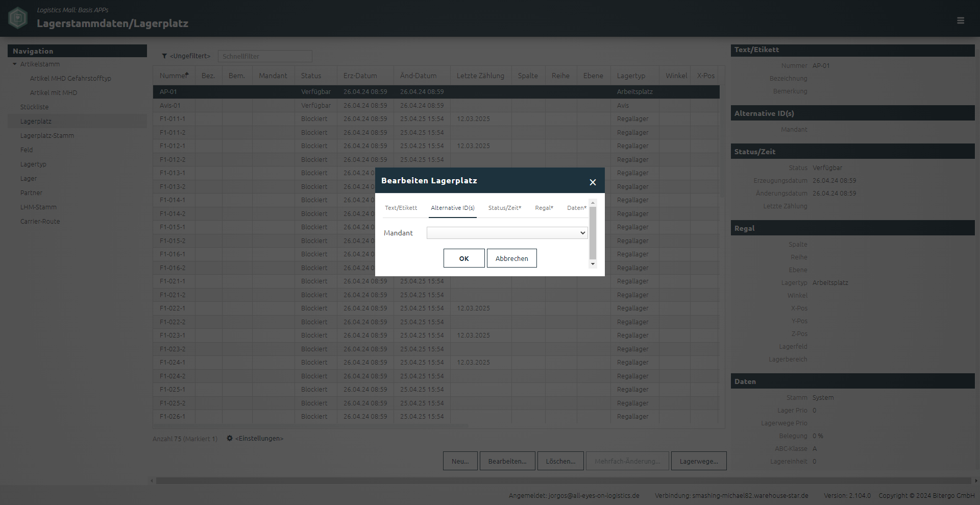Click the Schnellfilter input field
The width and height of the screenshot is (980, 505).
click(x=265, y=56)
